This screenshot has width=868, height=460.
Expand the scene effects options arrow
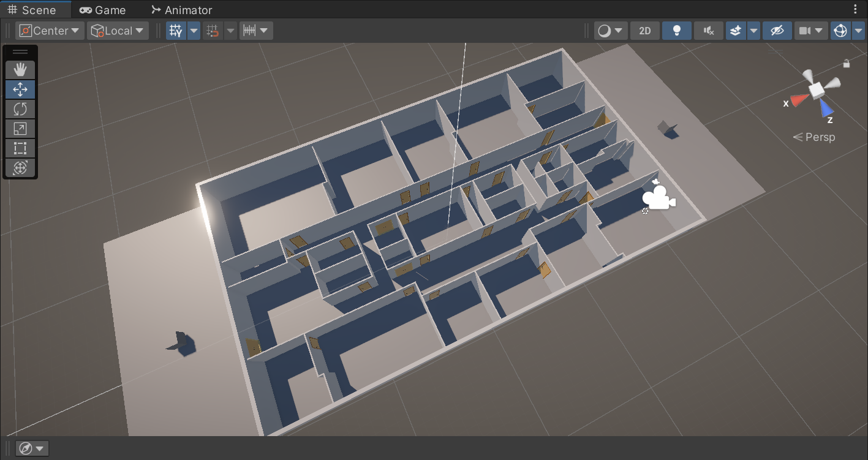(753, 31)
